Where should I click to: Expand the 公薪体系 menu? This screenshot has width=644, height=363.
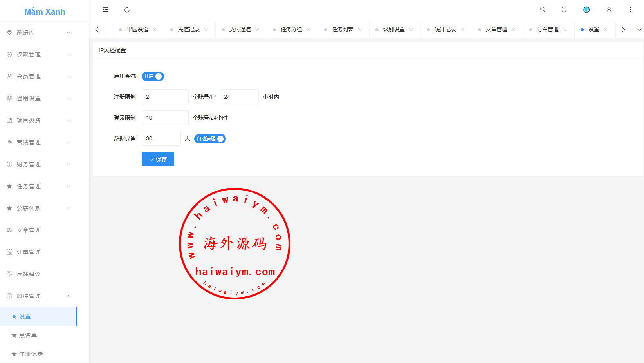point(69,208)
